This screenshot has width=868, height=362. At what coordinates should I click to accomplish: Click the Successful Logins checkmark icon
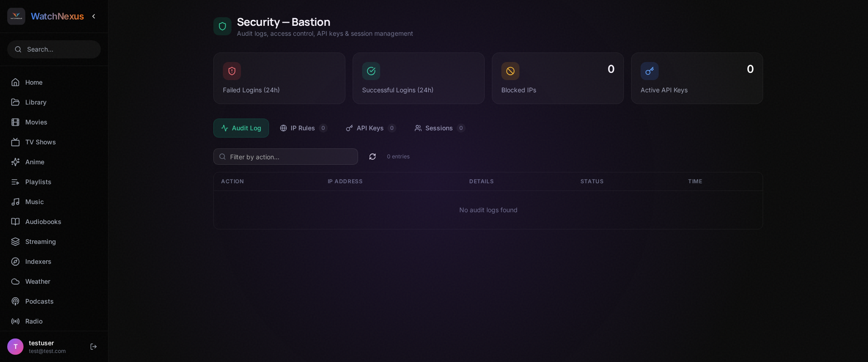pyautogui.click(x=371, y=71)
